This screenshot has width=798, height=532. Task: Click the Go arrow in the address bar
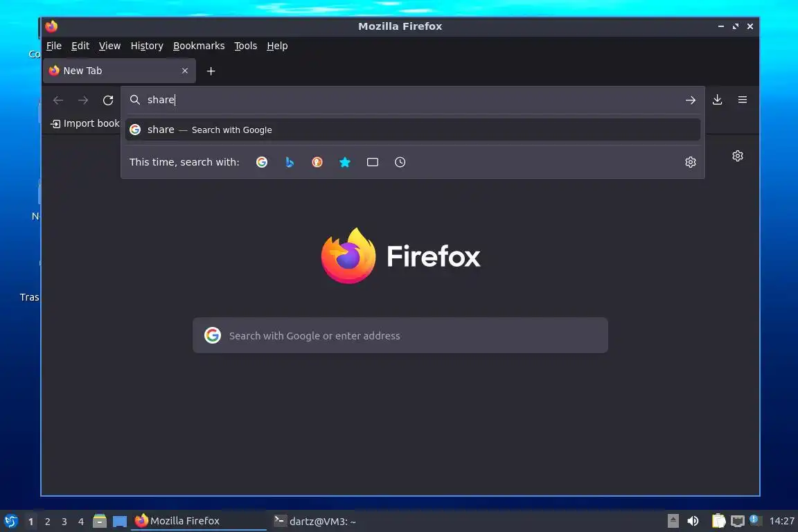(690, 100)
